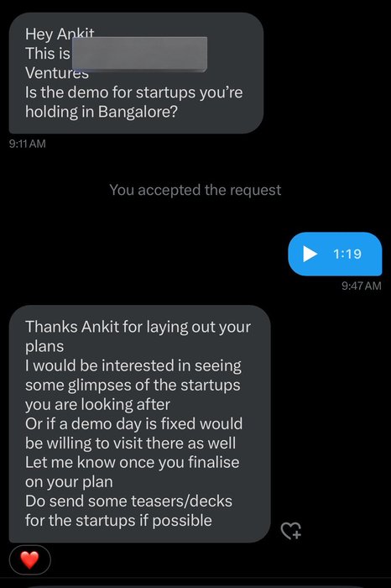Add a reaction with the heart-plus icon
The height and width of the screenshot is (588, 391).
tap(291, 530)
